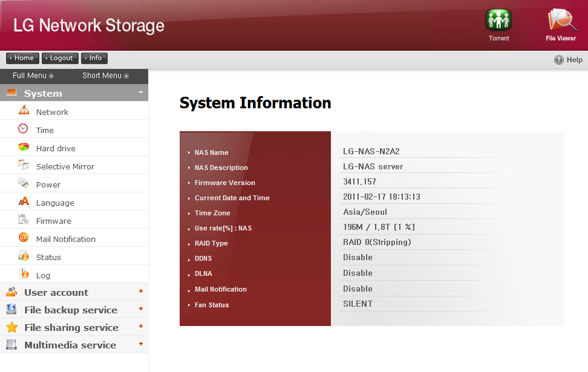Viewport: 588px width, 372px height.
Task: Click fan status value SILENT
Action: point(358,304)
